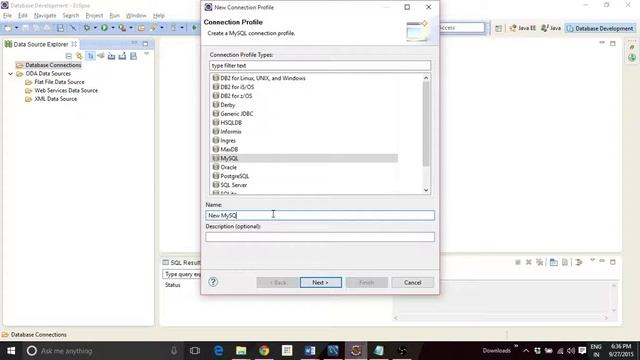Screen dimensions: 640x360
Task: Toggle the Show Category icon in Data Source Explorer
Action: click(x=90, y=56)
